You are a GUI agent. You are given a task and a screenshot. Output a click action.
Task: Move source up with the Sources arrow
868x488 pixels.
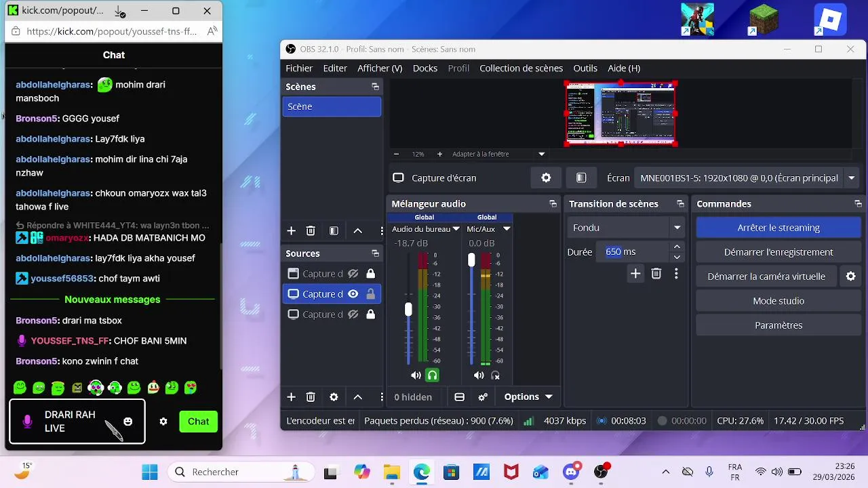tap(358, 397)
